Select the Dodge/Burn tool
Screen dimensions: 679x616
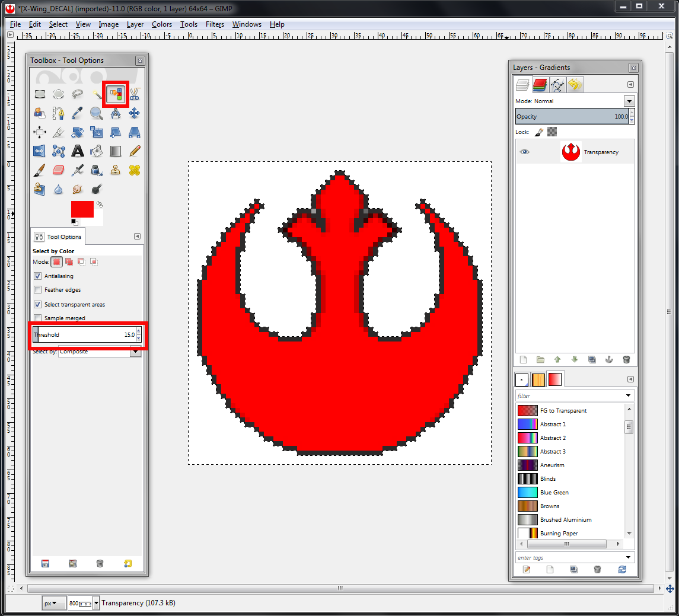pyautogui.click(x=96, y=189)
